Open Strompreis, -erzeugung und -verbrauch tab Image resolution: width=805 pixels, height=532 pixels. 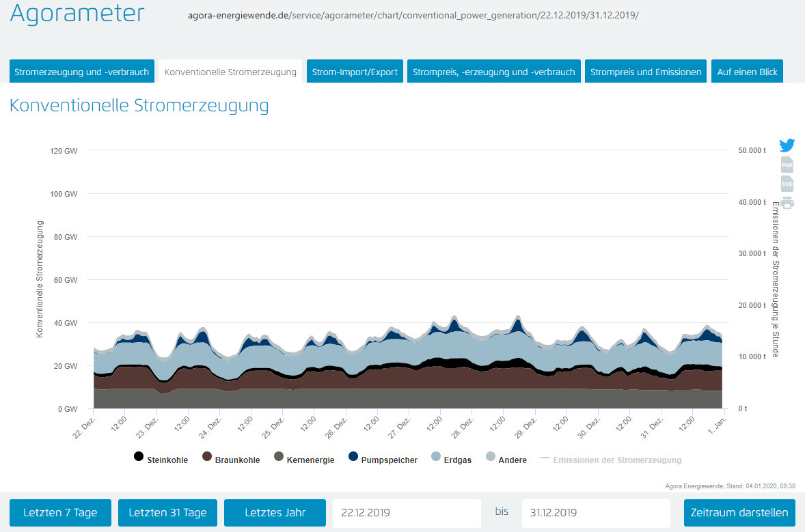pyautogui.click(x=494, y=72)
